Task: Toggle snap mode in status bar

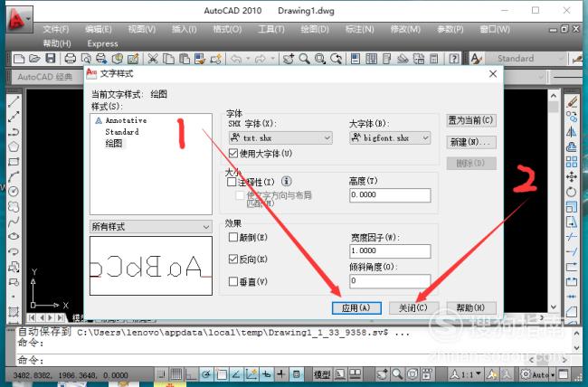Action: coord(161,373)
